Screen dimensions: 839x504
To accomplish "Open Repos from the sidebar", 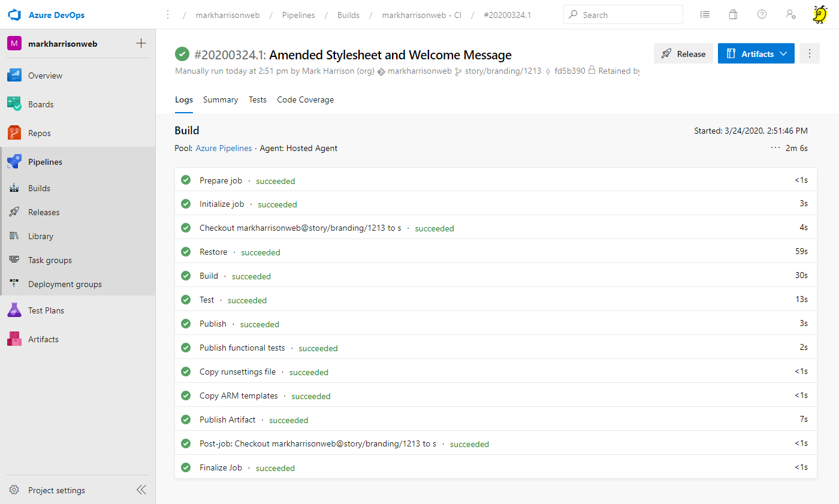I will [x=39, y=133].
